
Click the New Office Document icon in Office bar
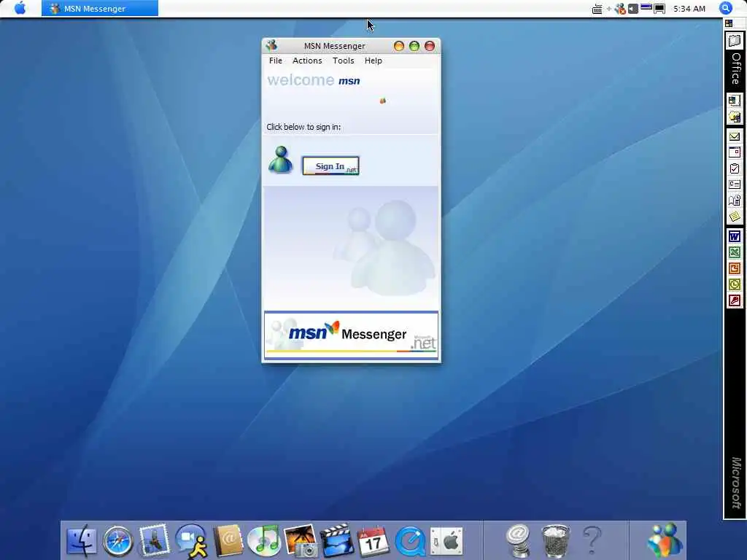coord(735,101)
